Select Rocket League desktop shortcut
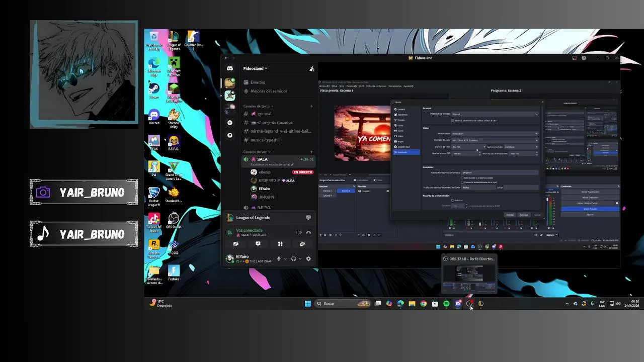This screenshot has height=362, width=644. [154, 197]
